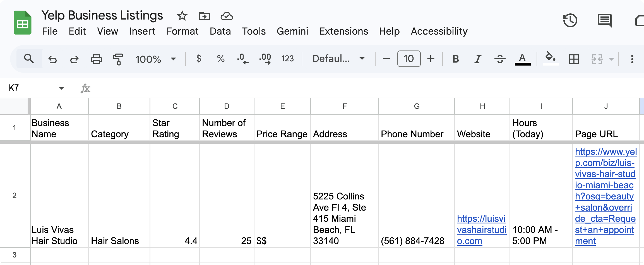This screenshot has width=644, height=265.
Task: Expand the name box dropdown arrow
Action: (x=61, y=88)
